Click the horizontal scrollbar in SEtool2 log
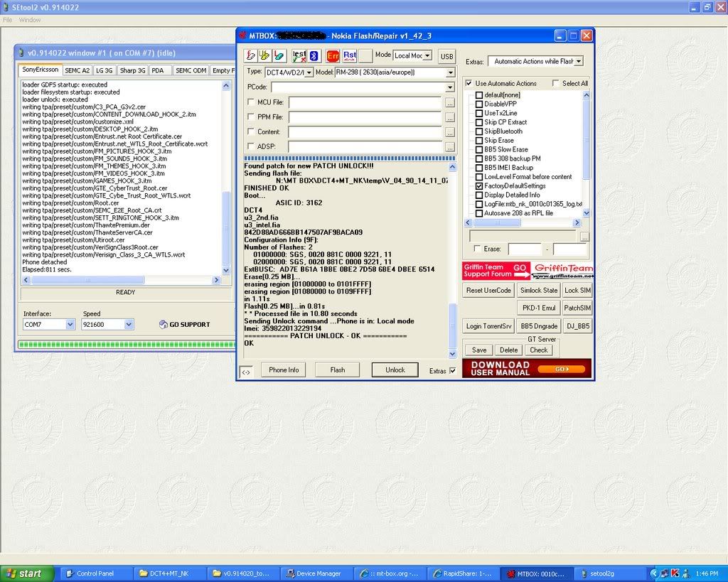728x582 pixels. point(121,280)
